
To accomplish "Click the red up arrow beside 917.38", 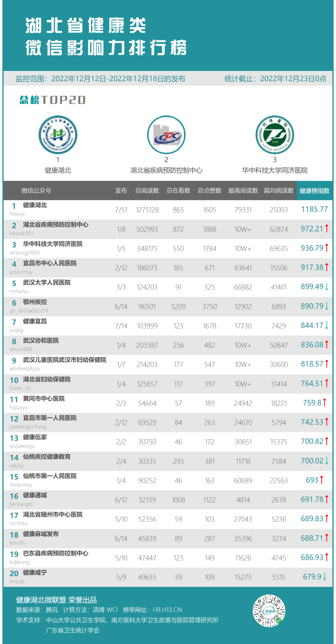I will pyautogui.click(x=327, y=267).
